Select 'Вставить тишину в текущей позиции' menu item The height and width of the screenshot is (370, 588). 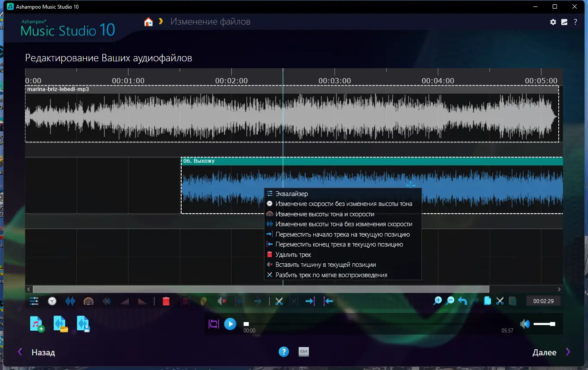coord(326,265)
